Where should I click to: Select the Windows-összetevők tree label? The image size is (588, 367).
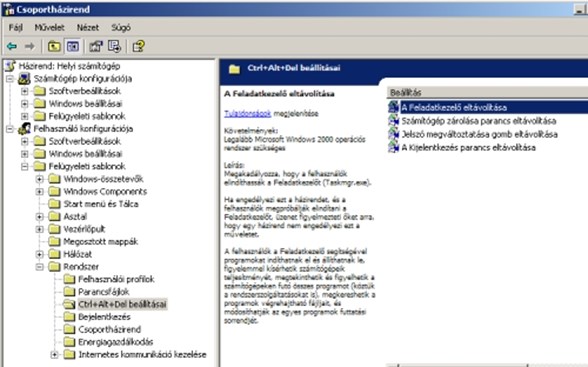coord(103,179)
